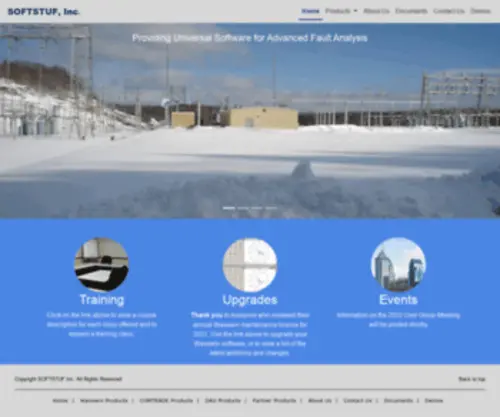Open Documents footer link
The width and height of the screenshot is (500, 417).
[x=398, y=400]
